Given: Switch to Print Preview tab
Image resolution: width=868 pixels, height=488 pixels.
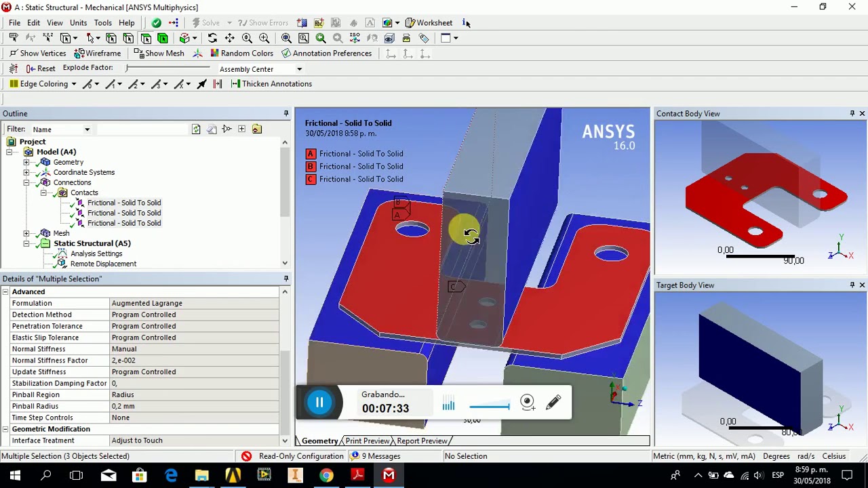Looking at the screenshot, I should pos(367,441).
